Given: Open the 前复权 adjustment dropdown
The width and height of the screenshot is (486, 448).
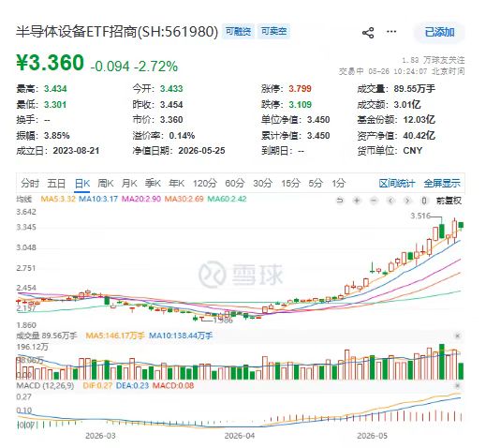Looking at the screenshot, I should (449, 201).
